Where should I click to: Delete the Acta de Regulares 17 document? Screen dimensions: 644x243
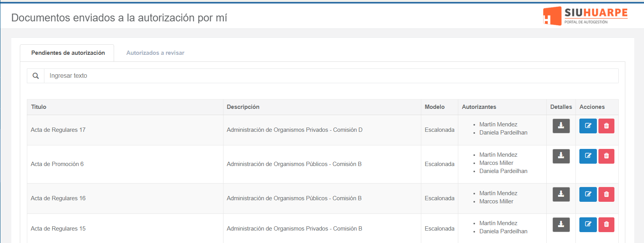(606, 126)
